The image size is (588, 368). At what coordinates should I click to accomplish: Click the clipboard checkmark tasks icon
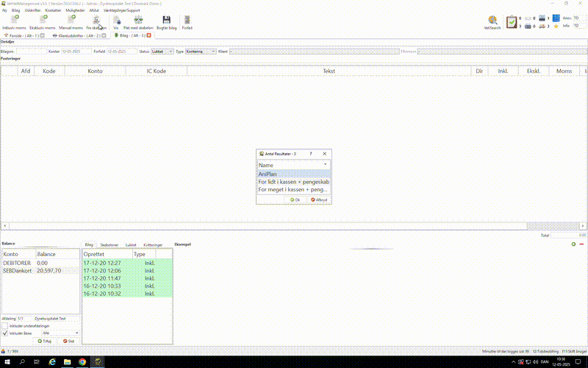511,22
